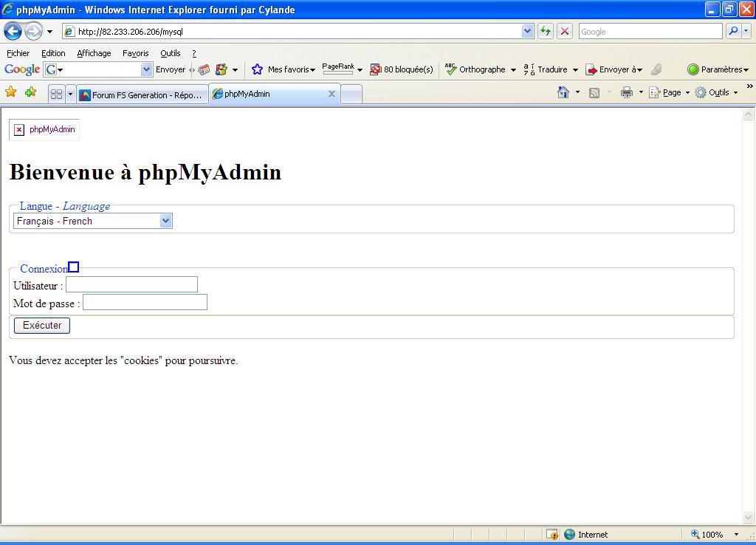Click the Exécuter button
The image size is (756, 545).
[42, 326]
